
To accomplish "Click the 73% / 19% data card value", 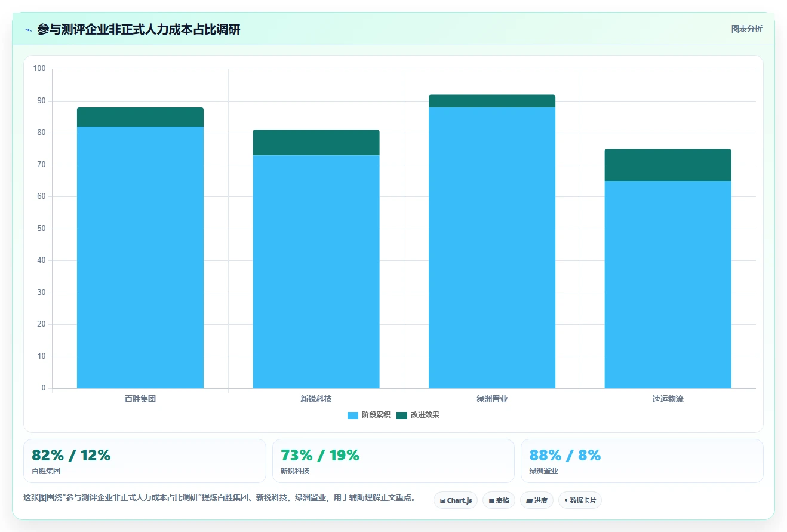I will [320, 455].
